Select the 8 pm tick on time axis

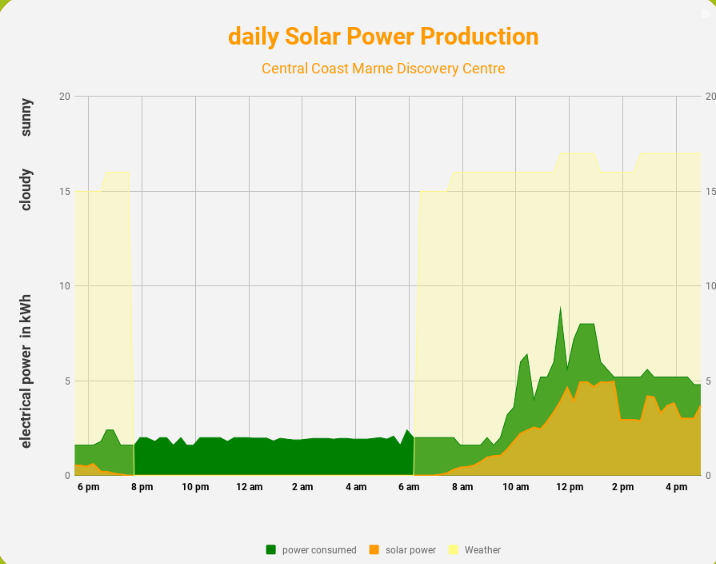click(x=142, y=487)
